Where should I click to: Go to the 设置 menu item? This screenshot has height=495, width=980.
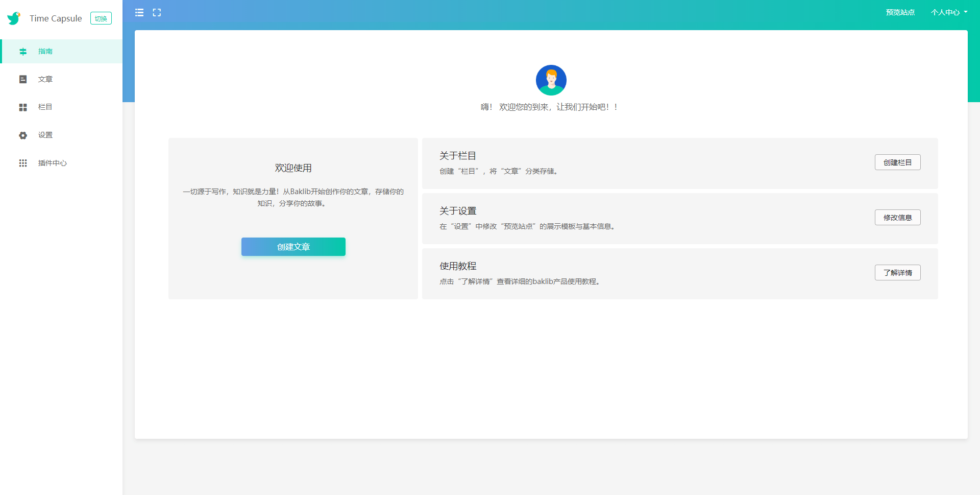(45, 135)
